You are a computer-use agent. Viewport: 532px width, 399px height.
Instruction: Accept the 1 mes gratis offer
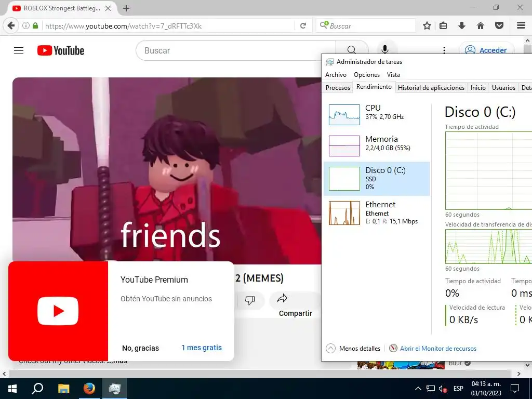[x=202, y=348]
